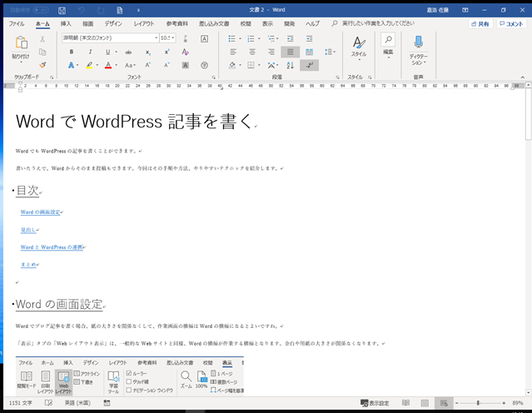Expand line spacing dropdown

[x=330, y=52]
